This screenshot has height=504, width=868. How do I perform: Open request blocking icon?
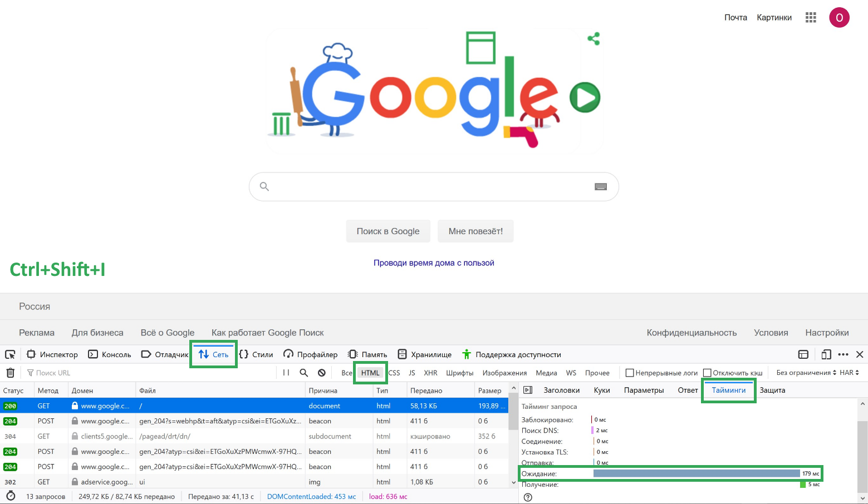322,373
